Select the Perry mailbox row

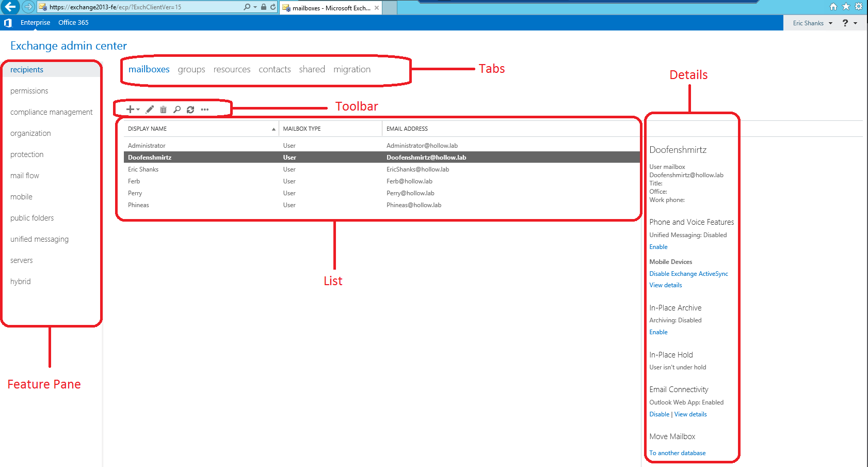tap(135, 193)
